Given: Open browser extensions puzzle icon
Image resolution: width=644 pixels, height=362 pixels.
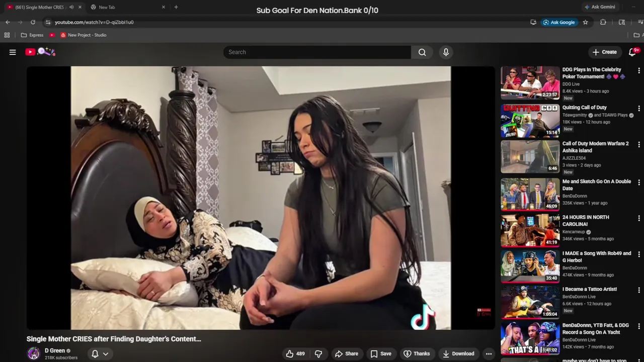Looking at the screenshot, I should pos(603,22).
